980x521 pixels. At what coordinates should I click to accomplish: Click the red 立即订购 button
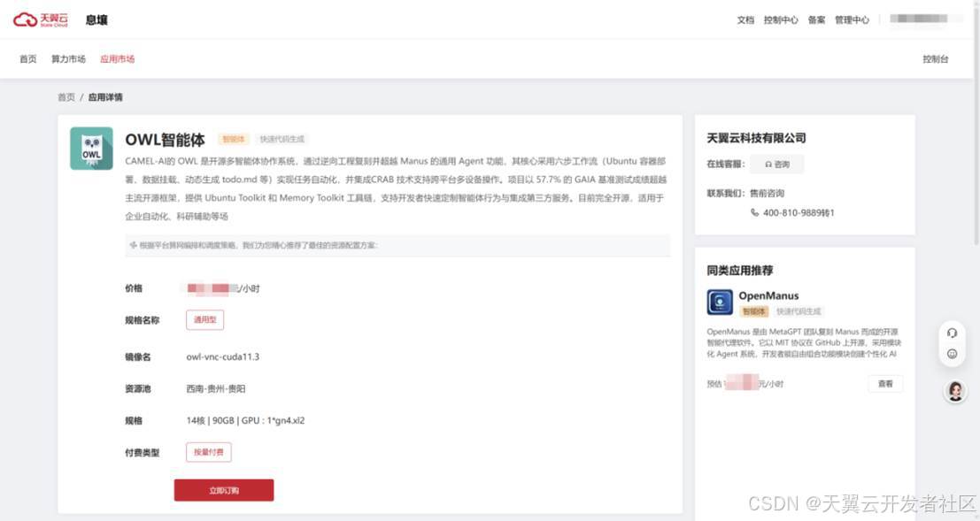pyautogui.click(x=223, y=490)
